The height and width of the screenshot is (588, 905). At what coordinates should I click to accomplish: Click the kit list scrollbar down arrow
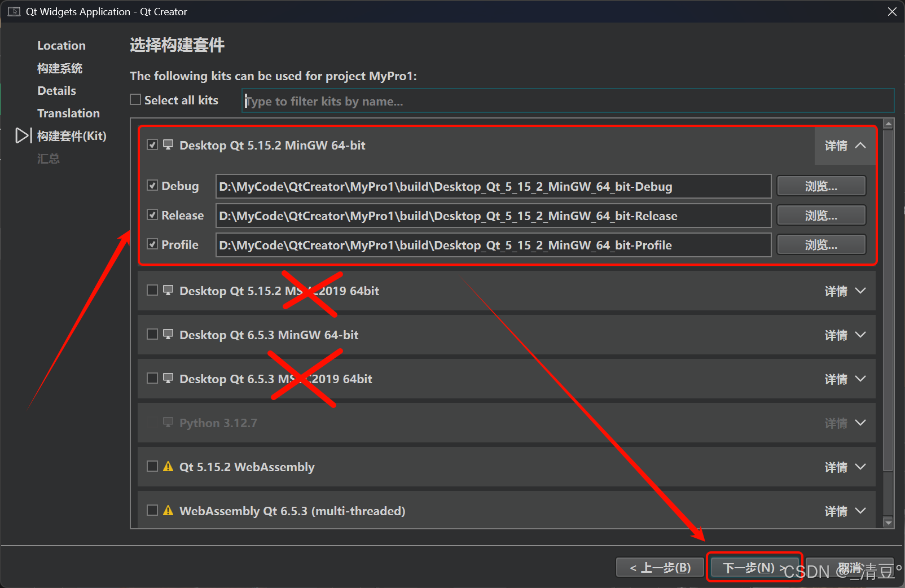pos(888,523)
